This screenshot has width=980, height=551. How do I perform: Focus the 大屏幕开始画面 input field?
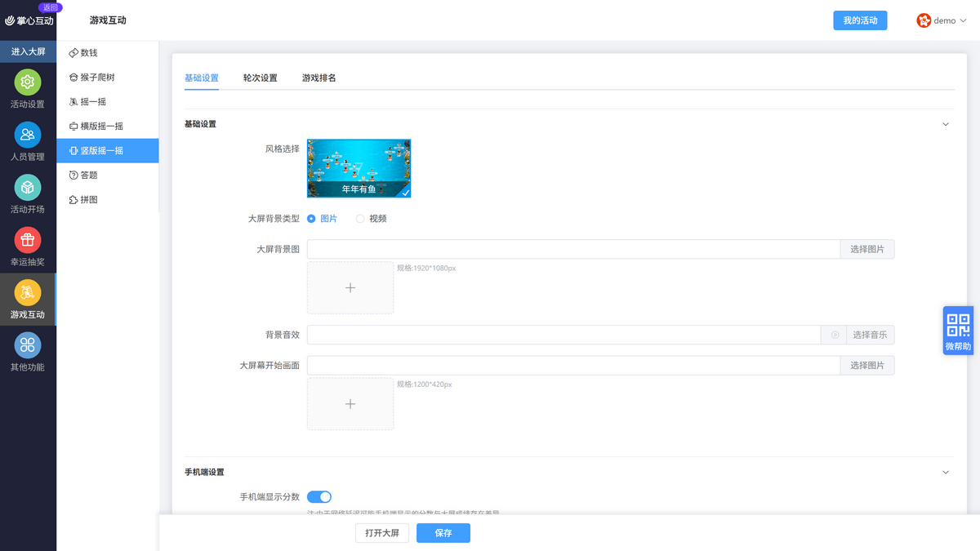point(573,365)
